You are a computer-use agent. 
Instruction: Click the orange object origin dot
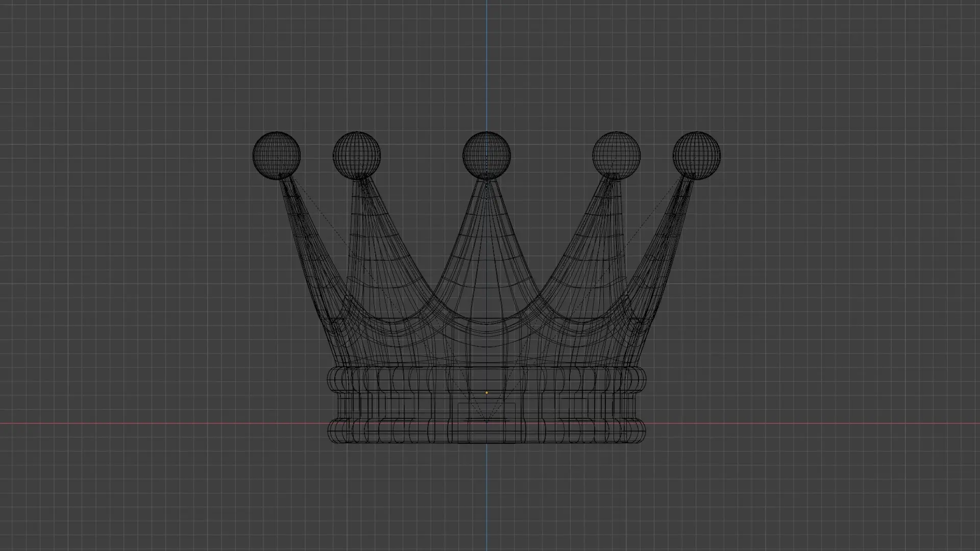486,393
